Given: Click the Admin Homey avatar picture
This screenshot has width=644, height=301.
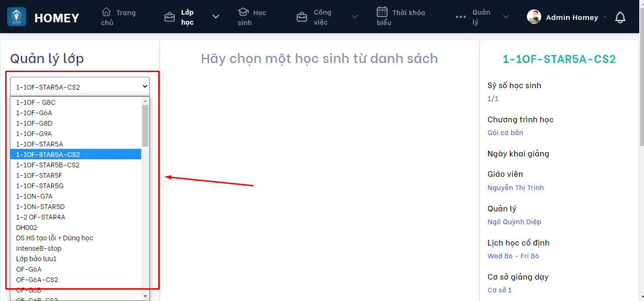Looking at the screenshot, I should 534,17.
